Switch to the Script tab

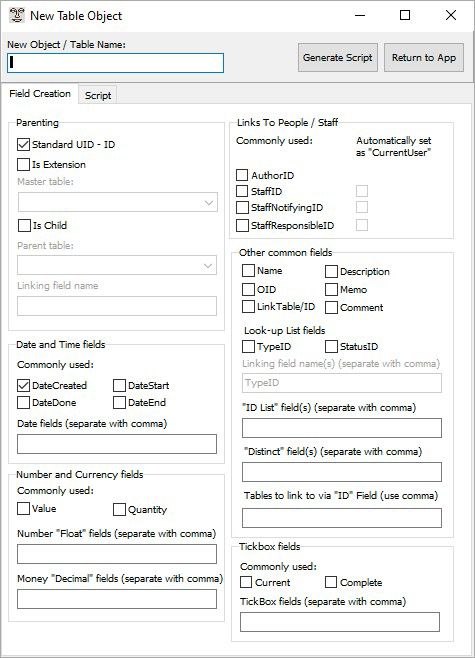(98, 95)
